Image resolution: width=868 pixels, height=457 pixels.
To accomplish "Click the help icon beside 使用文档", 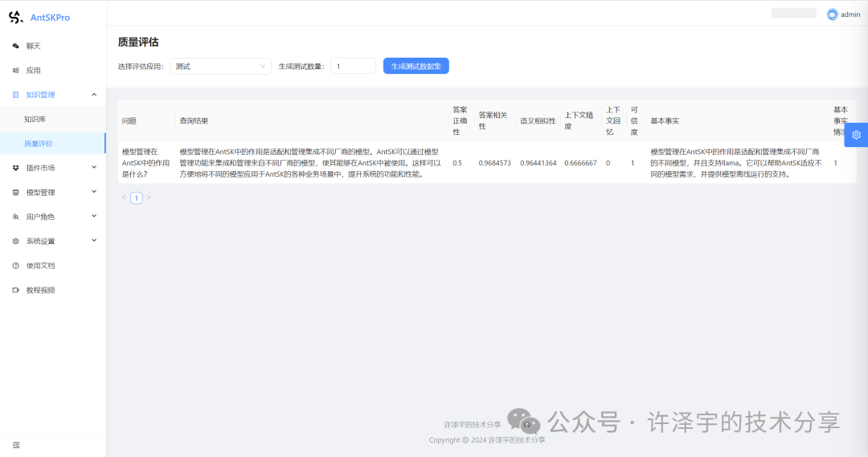I will coord(15,266).
